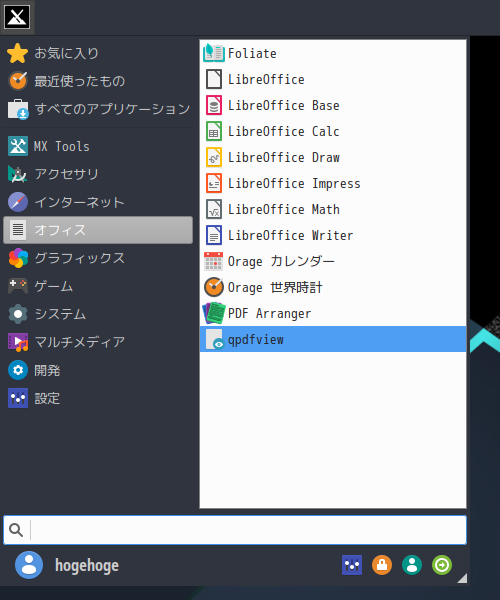Click the Orage world clock icon

(x=213, y=287)
